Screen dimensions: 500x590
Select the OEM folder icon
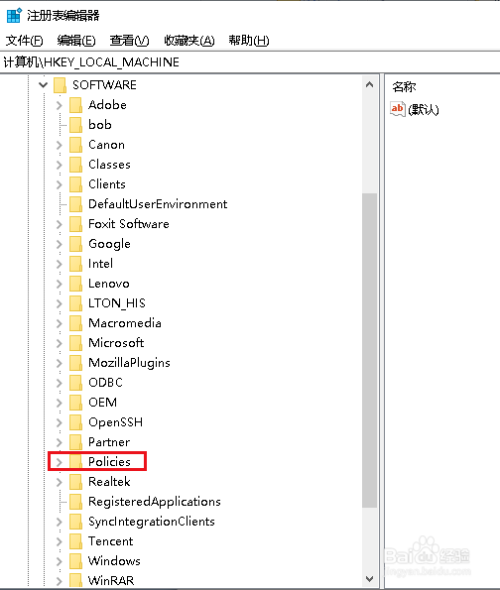(76, 403)
